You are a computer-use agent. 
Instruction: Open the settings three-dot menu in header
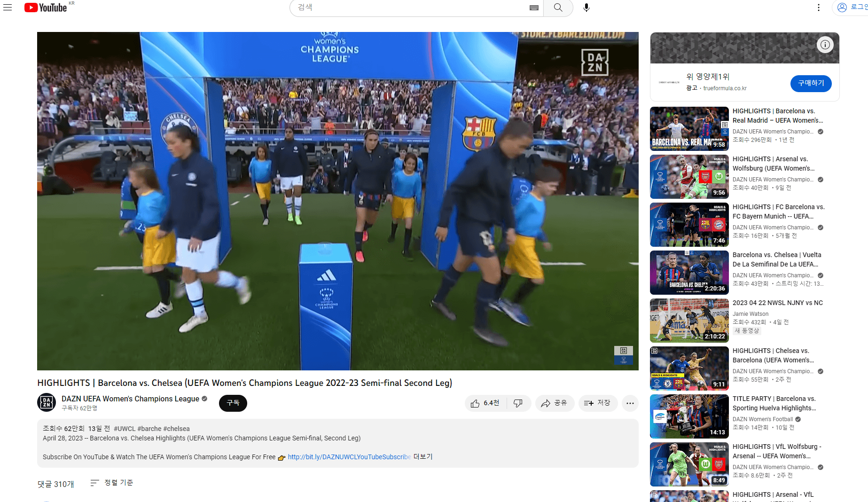819,8
